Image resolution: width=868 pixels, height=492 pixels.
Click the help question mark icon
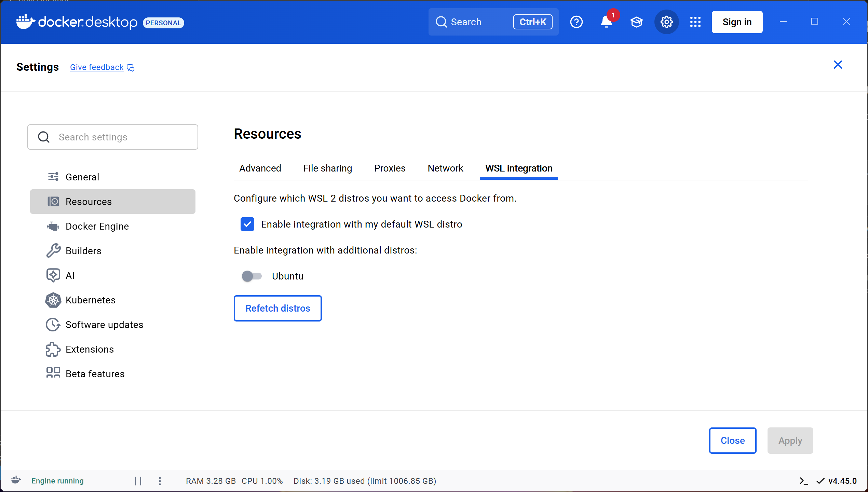click(x=576, y=22)
